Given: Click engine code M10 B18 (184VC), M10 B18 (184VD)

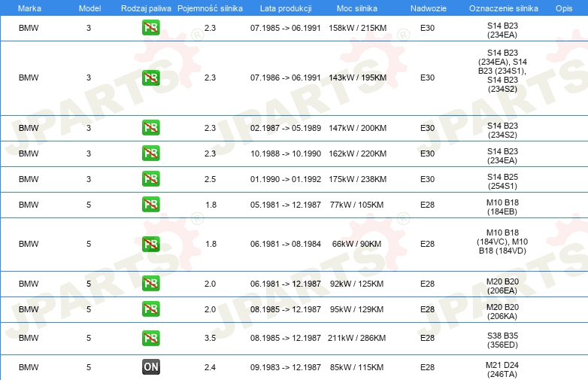Looking at the screenshot, I should point(502,242).
